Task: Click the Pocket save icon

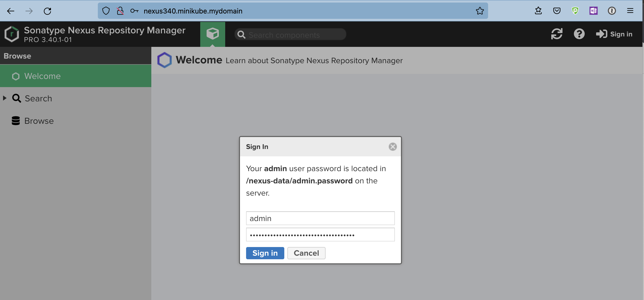Action: click(x=557, y=11)
